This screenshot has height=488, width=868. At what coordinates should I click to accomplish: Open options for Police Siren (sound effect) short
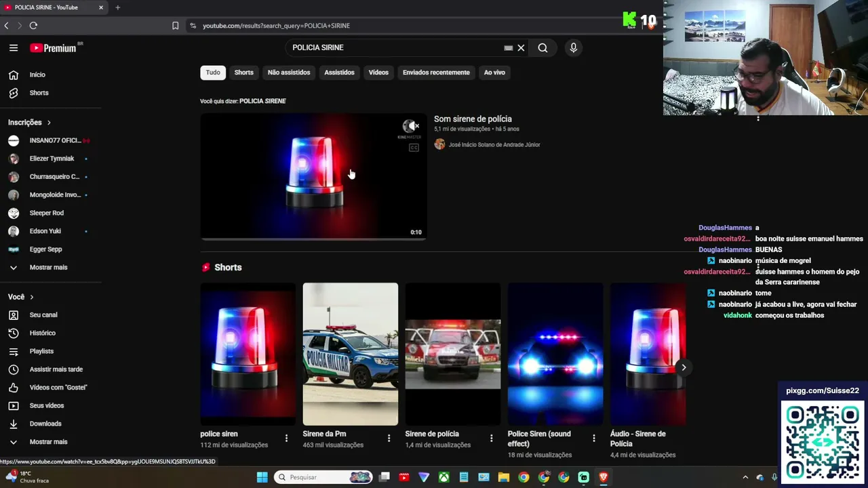[594, 439]
